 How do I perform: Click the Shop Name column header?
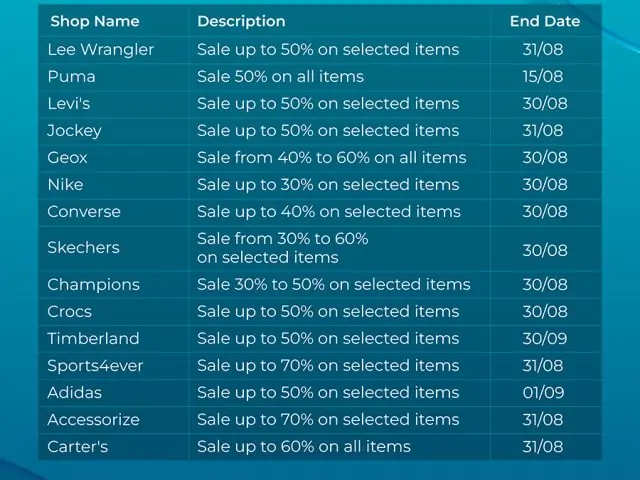(95, 21)
